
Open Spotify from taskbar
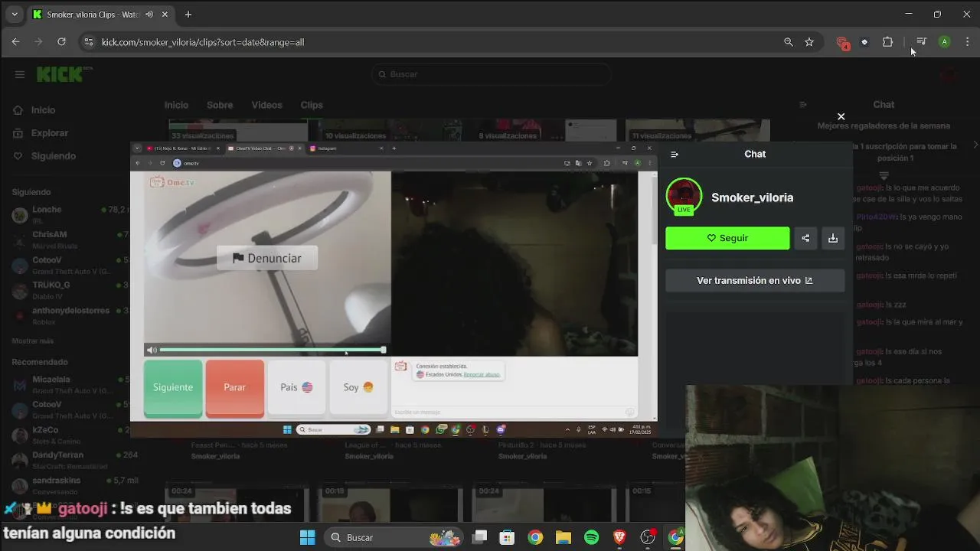[591, 537]
